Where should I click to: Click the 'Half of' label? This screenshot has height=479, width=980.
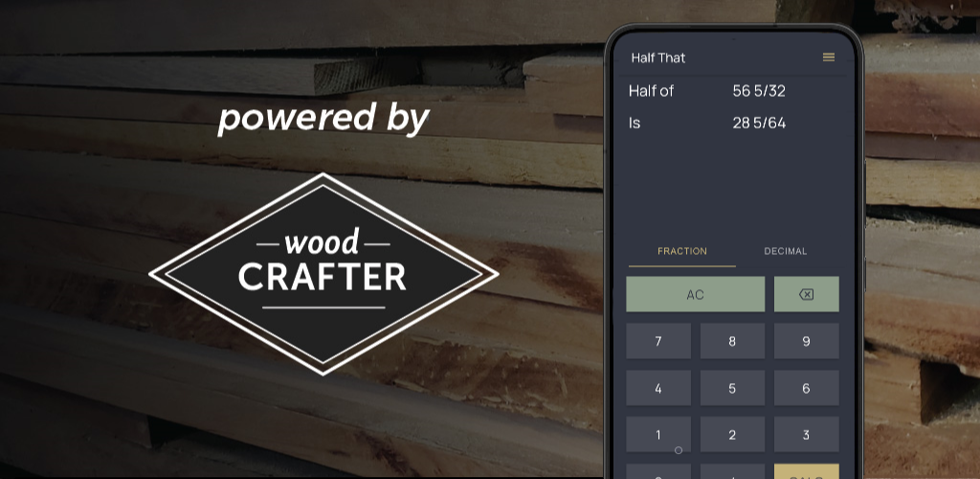[x=651, y=91]
